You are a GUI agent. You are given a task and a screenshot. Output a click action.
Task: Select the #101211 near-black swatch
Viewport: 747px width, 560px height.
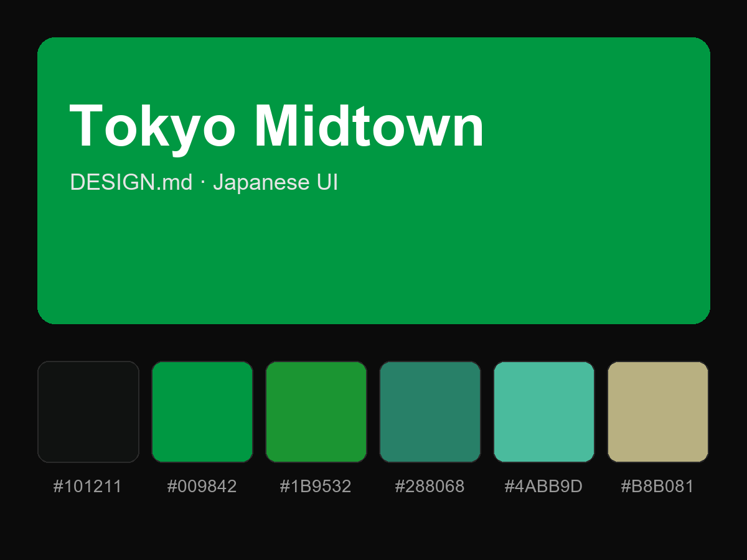point(88,412)
